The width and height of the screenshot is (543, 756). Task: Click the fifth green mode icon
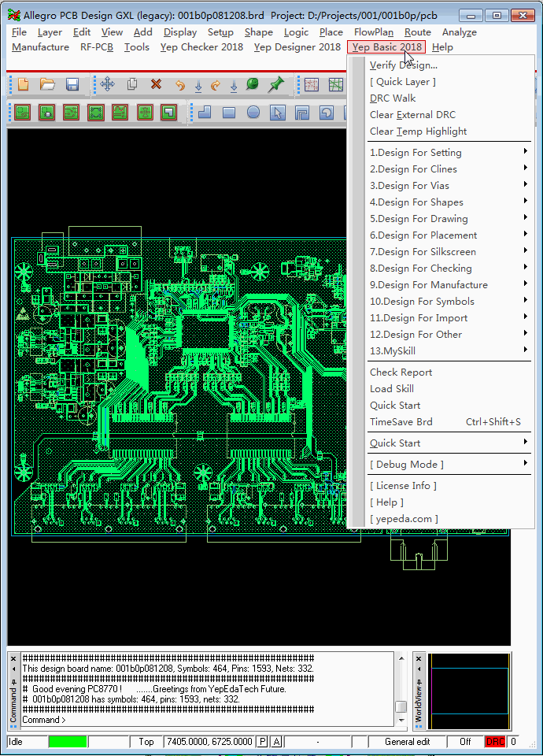[x=120, y=113]
